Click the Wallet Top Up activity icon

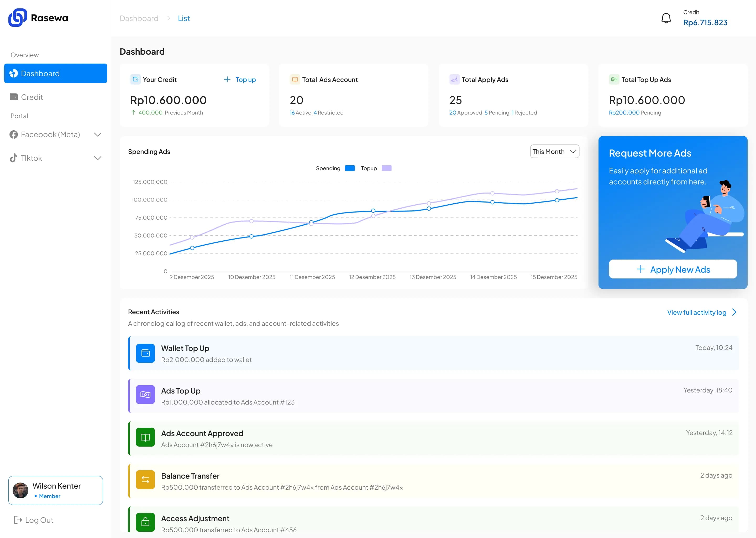pos(145,353)
